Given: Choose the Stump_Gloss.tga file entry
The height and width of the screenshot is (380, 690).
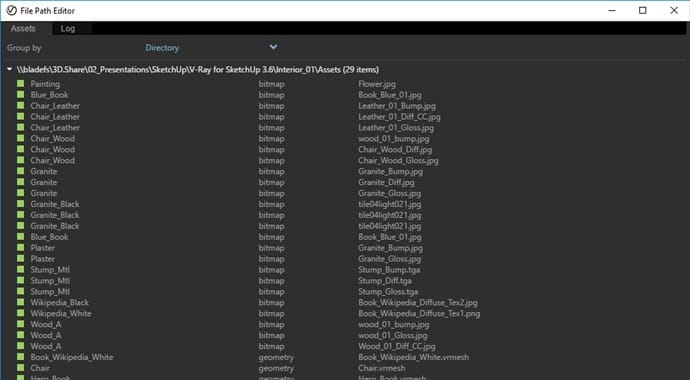Looking at the screenshot, I should 388,292.
